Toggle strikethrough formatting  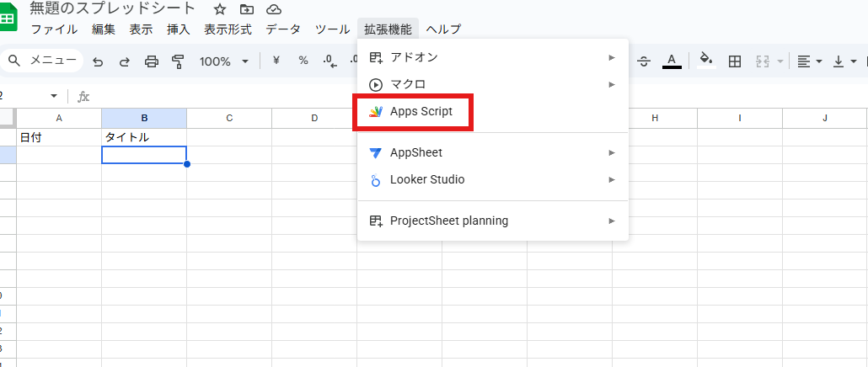click(645, 61)
